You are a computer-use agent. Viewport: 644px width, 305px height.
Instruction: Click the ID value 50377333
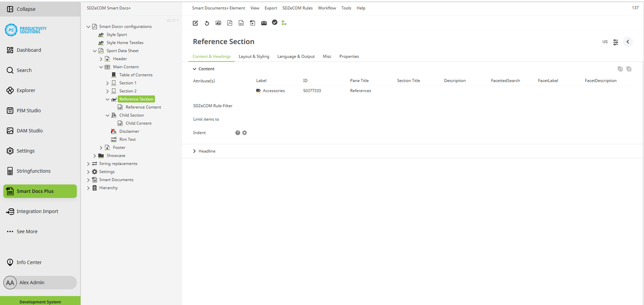pyautogui.click(x=312, y=91)
